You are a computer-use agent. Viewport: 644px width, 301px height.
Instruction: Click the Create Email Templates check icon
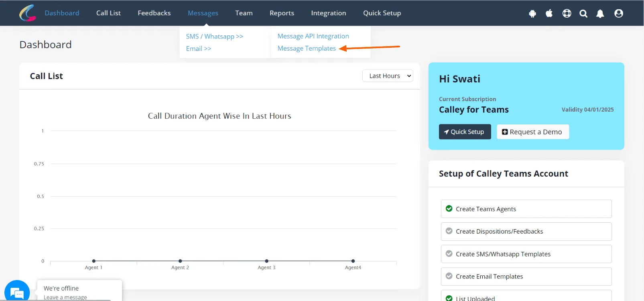(x=449, y=276)
